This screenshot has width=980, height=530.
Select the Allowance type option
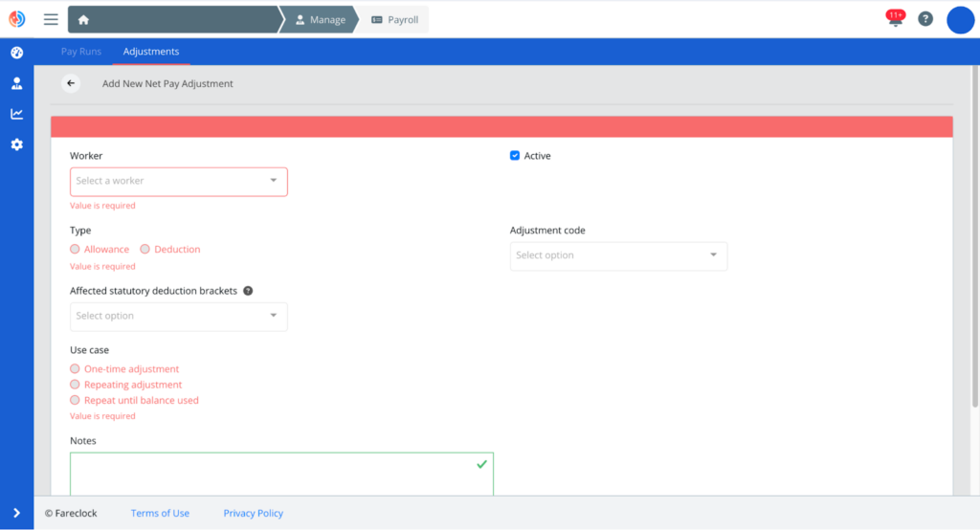tap(75, 250)
